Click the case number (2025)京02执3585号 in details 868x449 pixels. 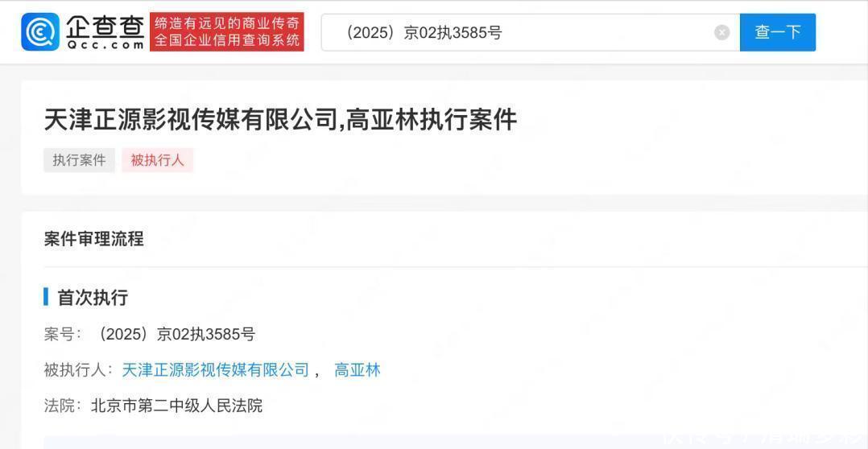point(176,334)
